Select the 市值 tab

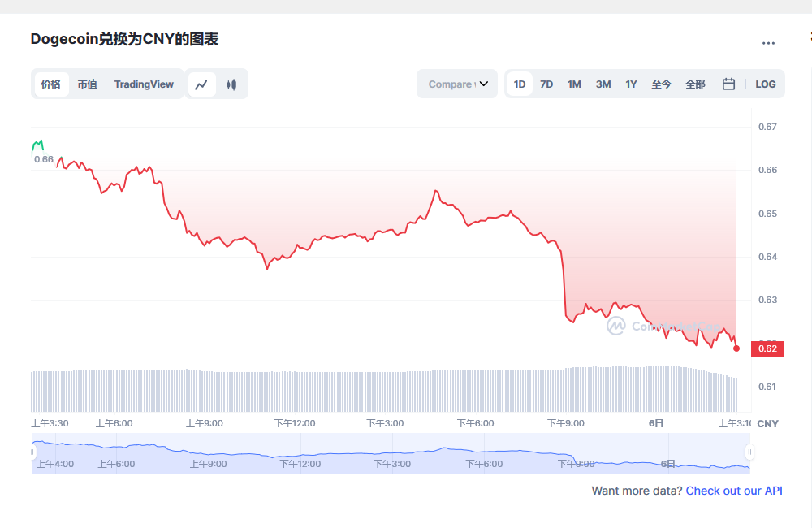88,84
